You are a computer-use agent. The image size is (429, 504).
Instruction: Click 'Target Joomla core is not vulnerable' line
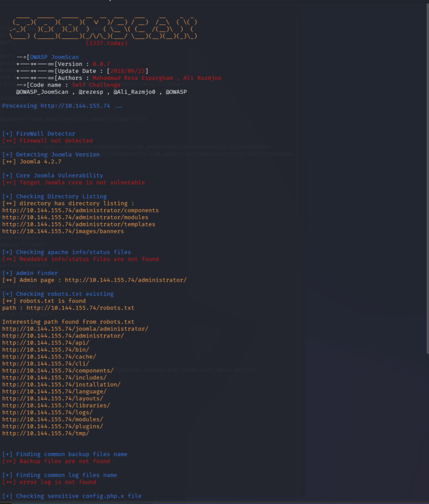tap(73, 182)
